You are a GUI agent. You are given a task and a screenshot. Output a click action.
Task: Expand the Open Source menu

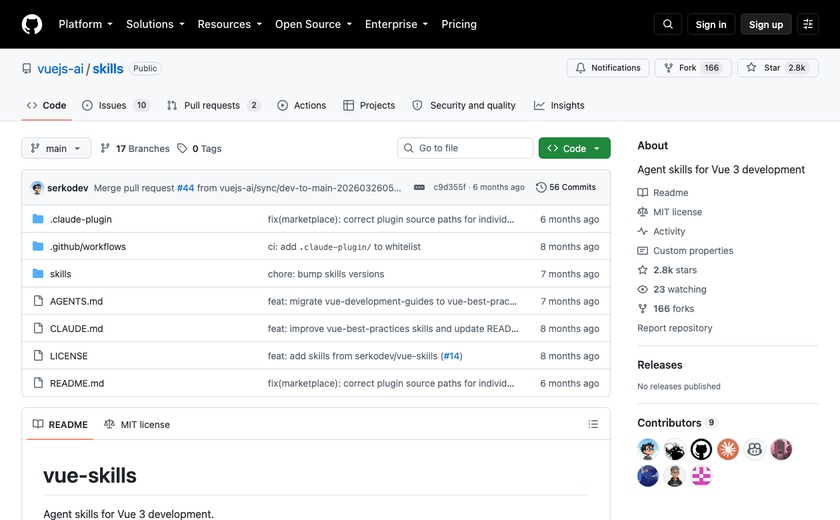click(313, 24)
